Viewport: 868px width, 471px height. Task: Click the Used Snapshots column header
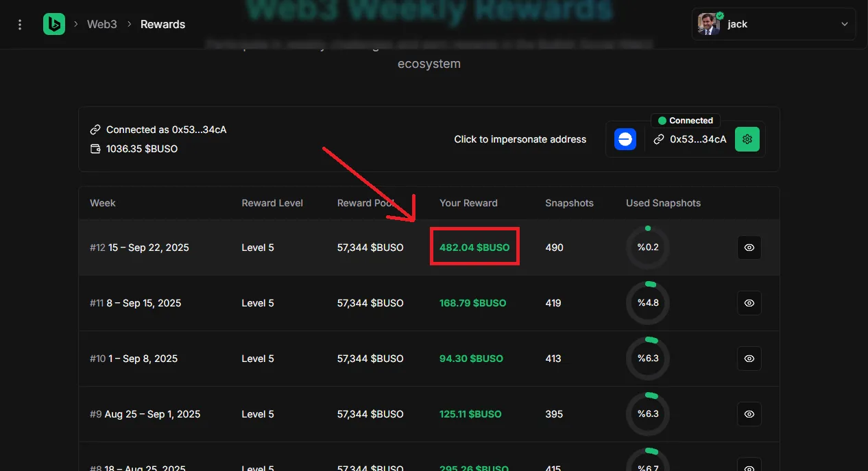click(x=664, y=203)
